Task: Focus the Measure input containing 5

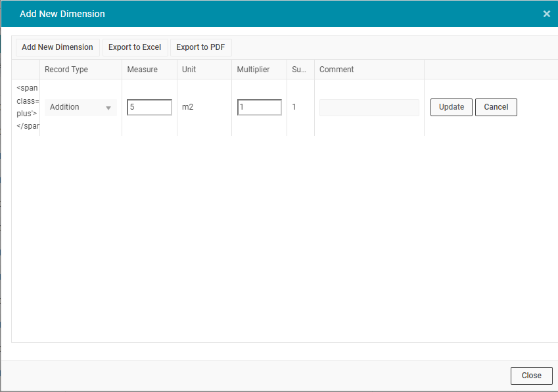Action: 149,107
